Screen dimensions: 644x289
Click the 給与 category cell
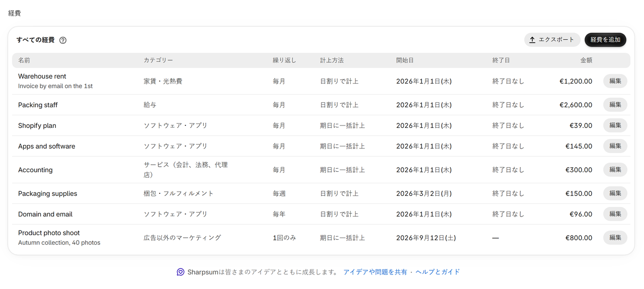[150, 105]
